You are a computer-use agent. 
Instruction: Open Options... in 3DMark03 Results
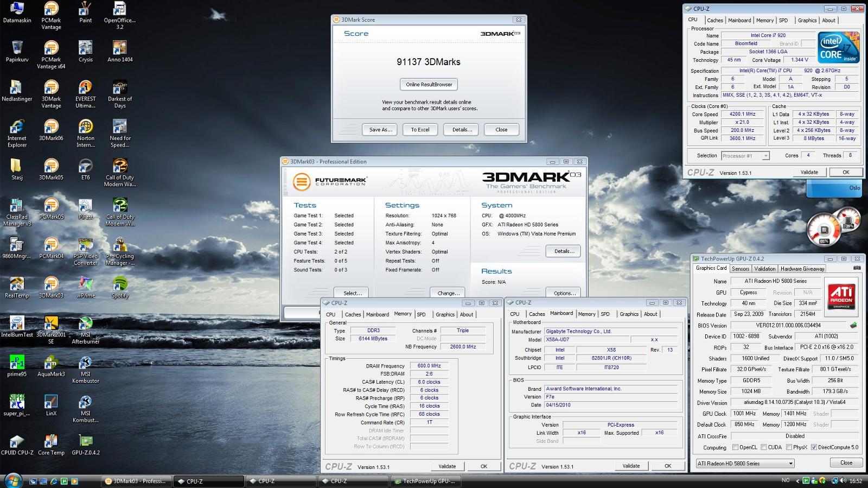point(564,293)
